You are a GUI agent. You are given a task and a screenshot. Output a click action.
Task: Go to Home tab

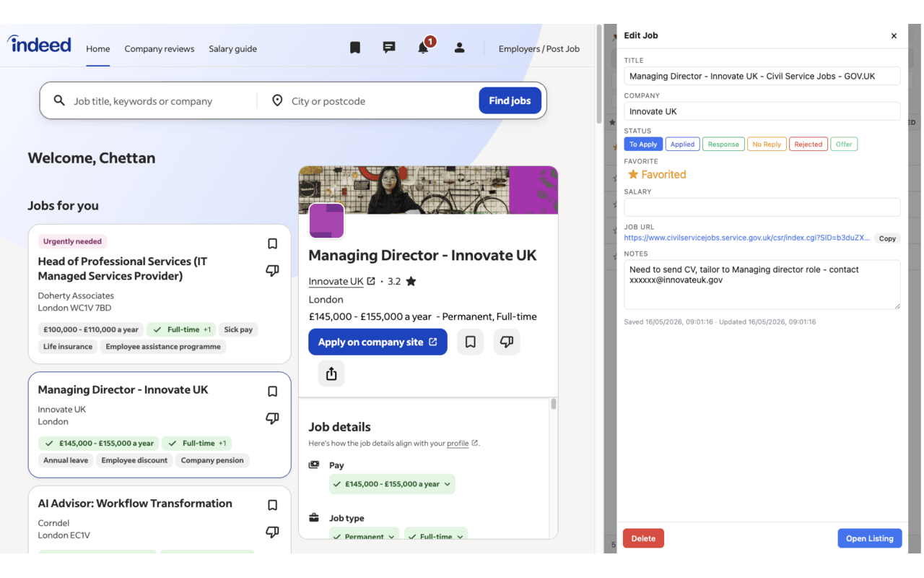tap(98, 49)
